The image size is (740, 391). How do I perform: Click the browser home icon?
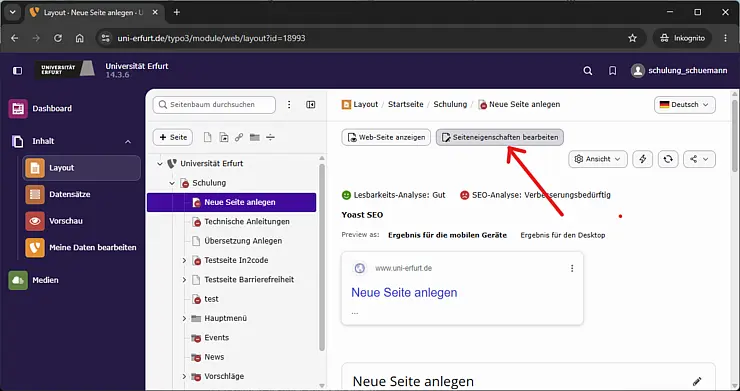coord(80,38)
